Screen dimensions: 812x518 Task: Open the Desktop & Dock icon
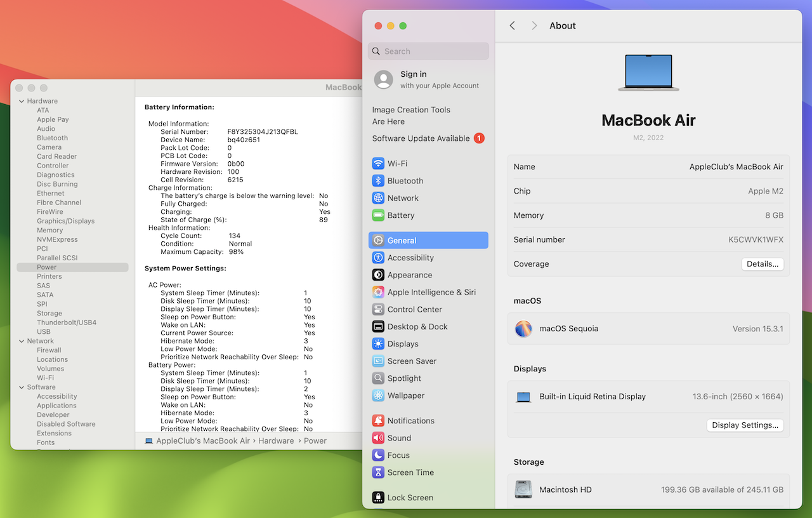378,327
